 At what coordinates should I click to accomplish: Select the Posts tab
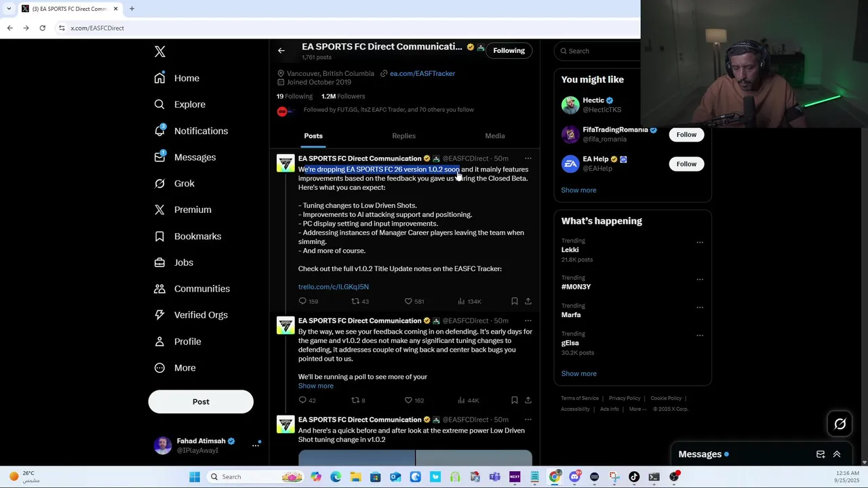pyautogui.click(x=313, y=136)
